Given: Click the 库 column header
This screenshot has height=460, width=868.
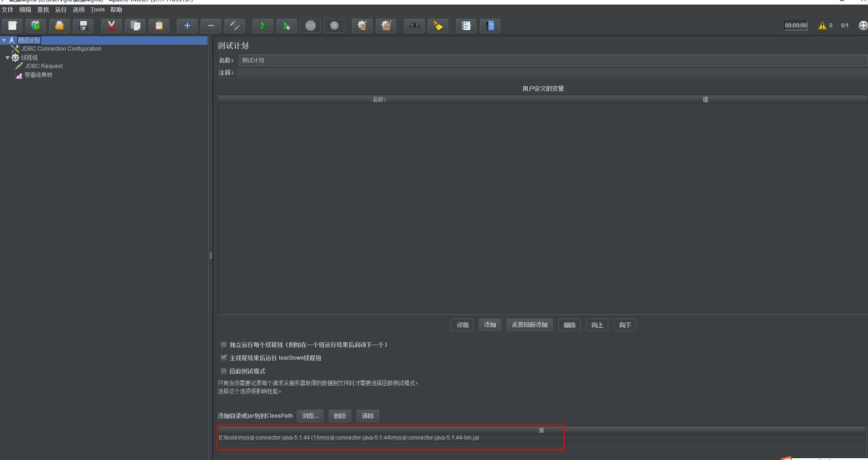Looking at the screenshot, I should [x=542, y=430].
